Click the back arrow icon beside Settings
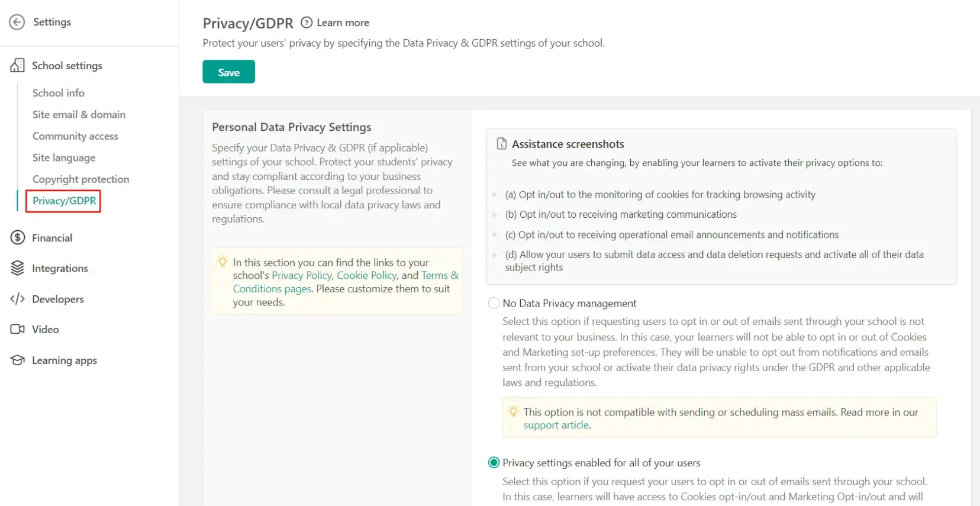Viewport: 980px width, 506px height. [x=17, y=22]
